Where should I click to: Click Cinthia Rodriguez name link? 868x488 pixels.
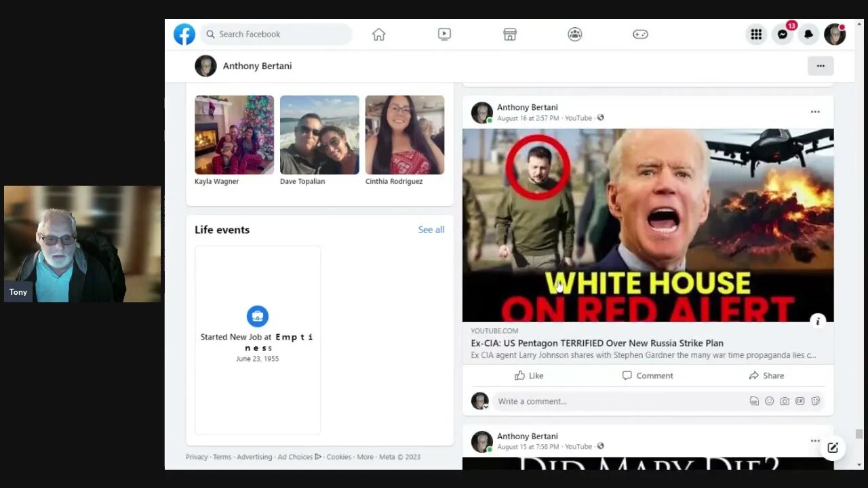pos(394,181)
